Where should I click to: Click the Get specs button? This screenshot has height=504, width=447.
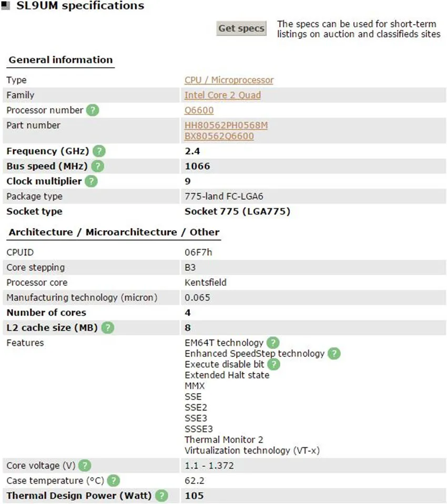click(241, 28)
